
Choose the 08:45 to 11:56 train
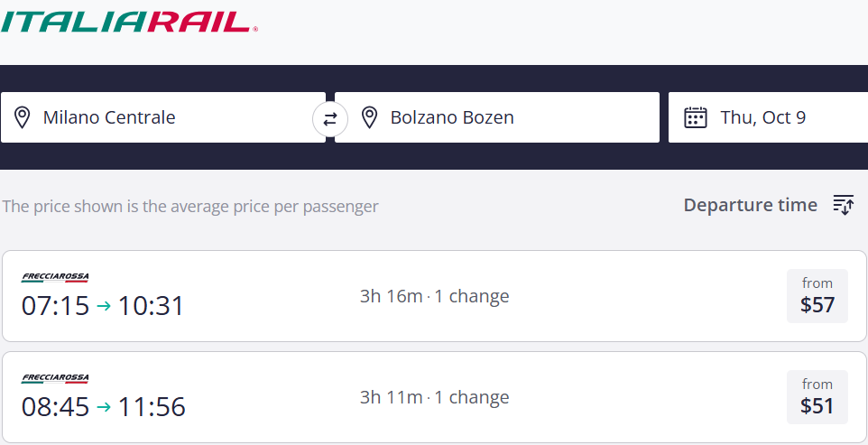click(103, 407)
